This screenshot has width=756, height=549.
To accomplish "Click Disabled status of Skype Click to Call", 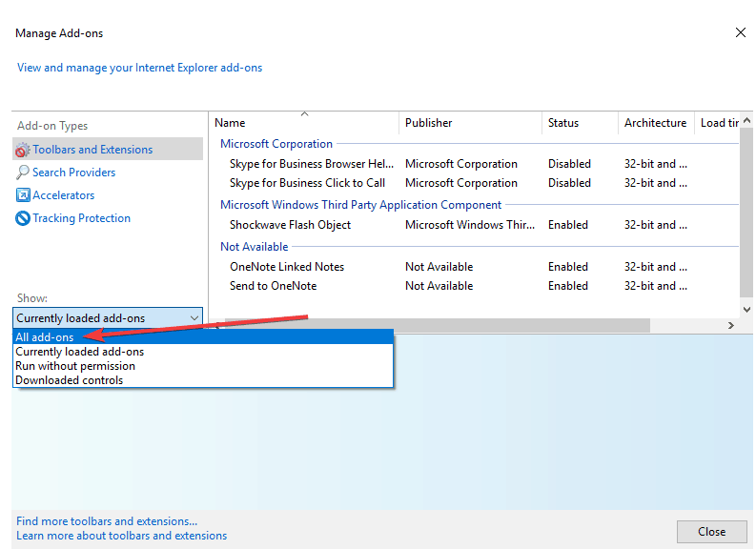I will tap(569, 183).
